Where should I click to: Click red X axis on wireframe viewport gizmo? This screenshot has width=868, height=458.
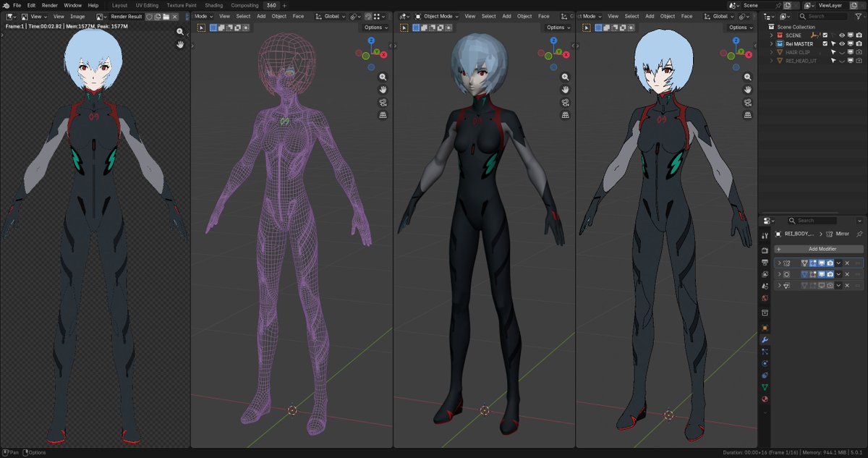(x=383, y=54)
